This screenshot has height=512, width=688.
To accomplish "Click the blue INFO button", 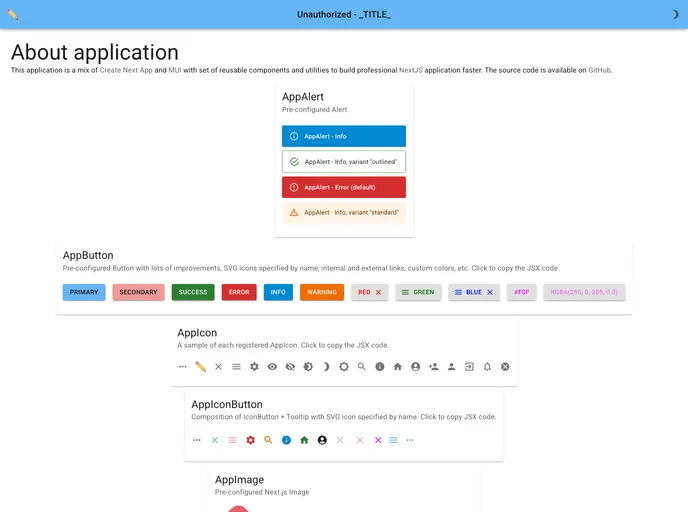I will click(x=278, y=292).
